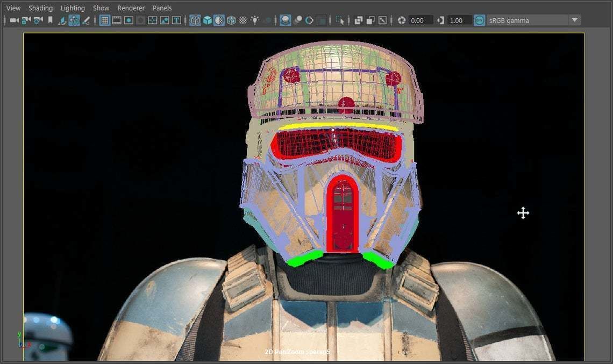Toggle Screen Space Ambient Occlusion icon
Image resolution: width=613 pixels, height=364 pixels.
point(286,20)
